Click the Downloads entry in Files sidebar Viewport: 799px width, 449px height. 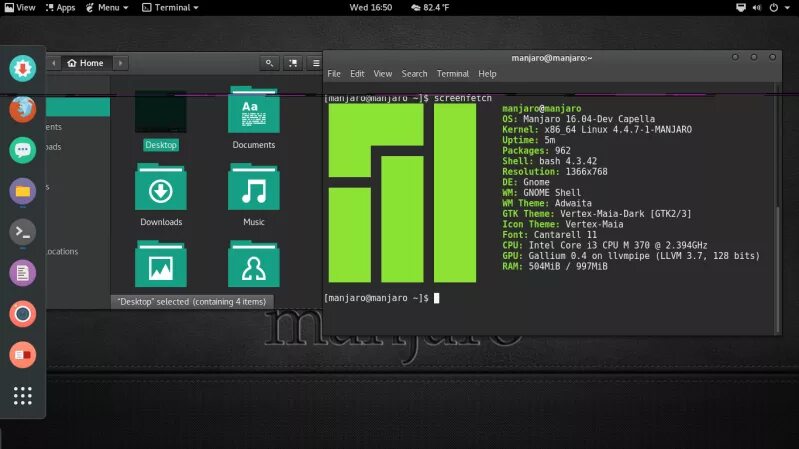(78, 147)
